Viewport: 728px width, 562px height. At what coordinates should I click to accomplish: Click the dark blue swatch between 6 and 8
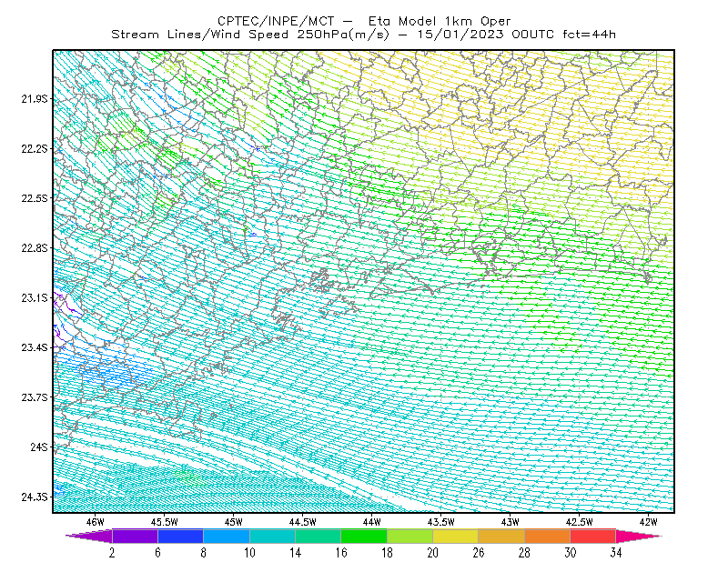180,536
